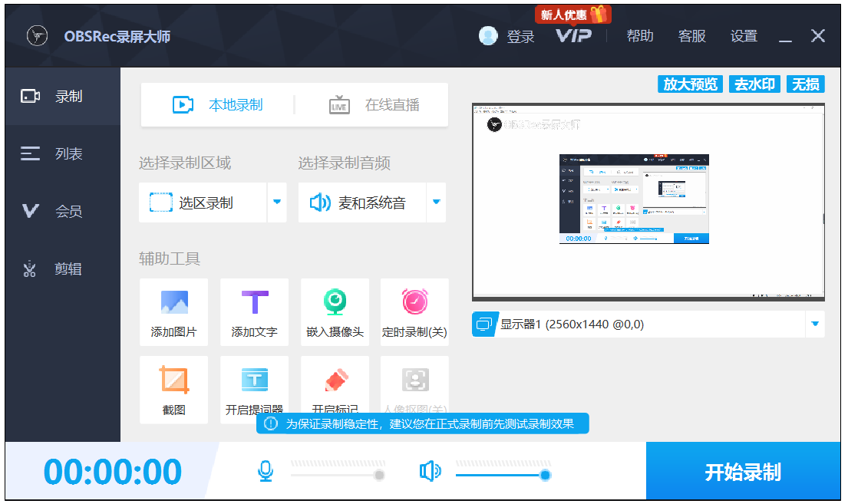
Task: Open the 客服 customer service menu
Action: tap(691, 36)
